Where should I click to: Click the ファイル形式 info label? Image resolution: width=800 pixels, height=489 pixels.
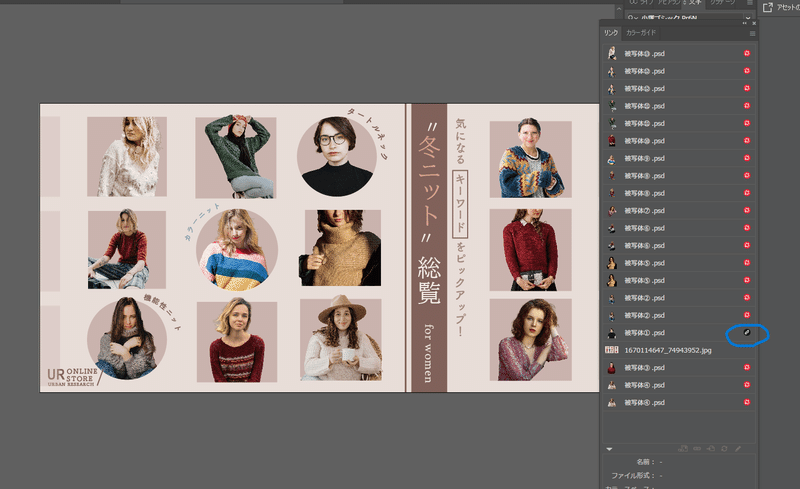[633, 475]
